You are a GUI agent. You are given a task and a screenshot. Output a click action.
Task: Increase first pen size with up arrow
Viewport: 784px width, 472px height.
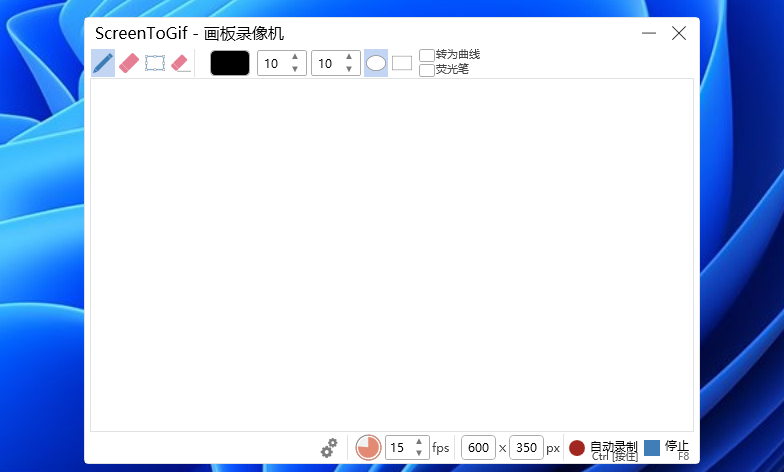click(295, 57)
